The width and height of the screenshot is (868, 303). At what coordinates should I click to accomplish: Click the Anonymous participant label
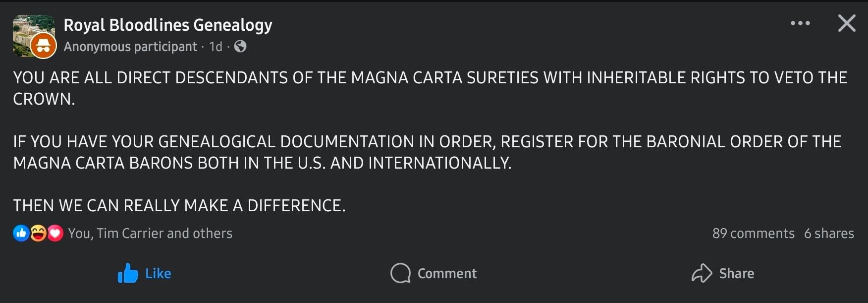130,47
